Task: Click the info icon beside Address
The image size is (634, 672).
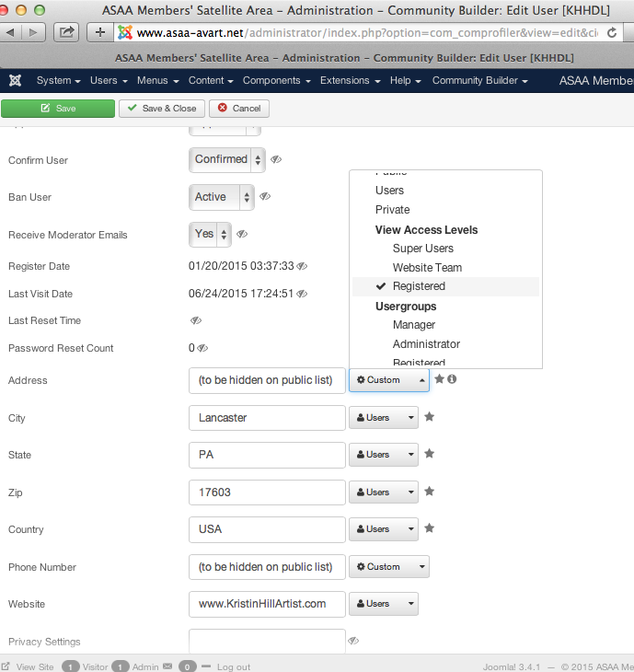Action: (x=453, y=379)
